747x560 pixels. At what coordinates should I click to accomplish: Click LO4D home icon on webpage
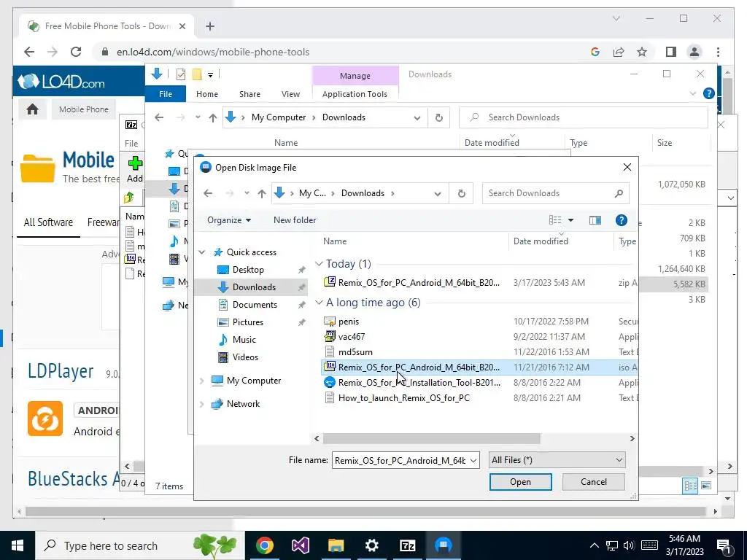pyautogui.click(x=32, y=109)
